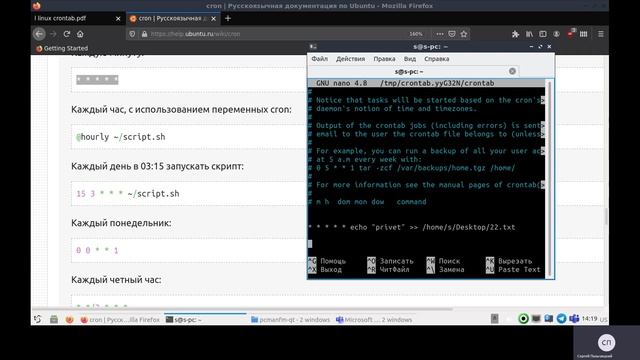The width and height of the screenshot is (640, 360).
Task: Save page to Pocket icon
Action: coord(452,34)
